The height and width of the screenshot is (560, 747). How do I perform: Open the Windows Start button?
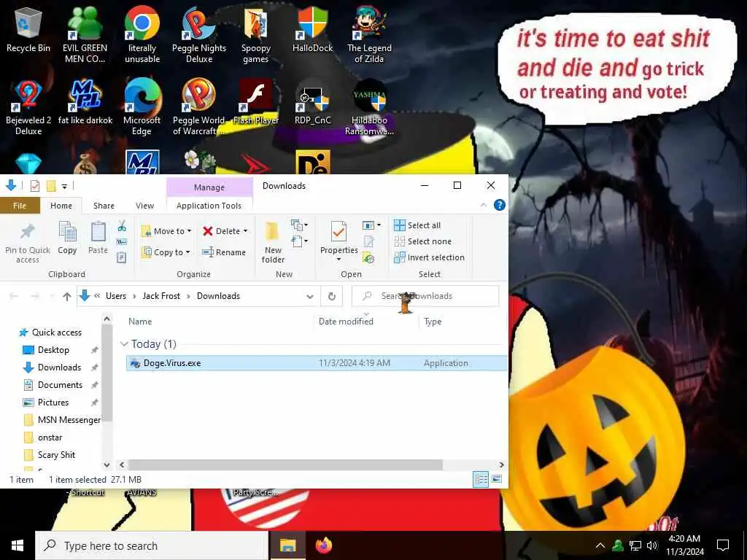[18, 545]
